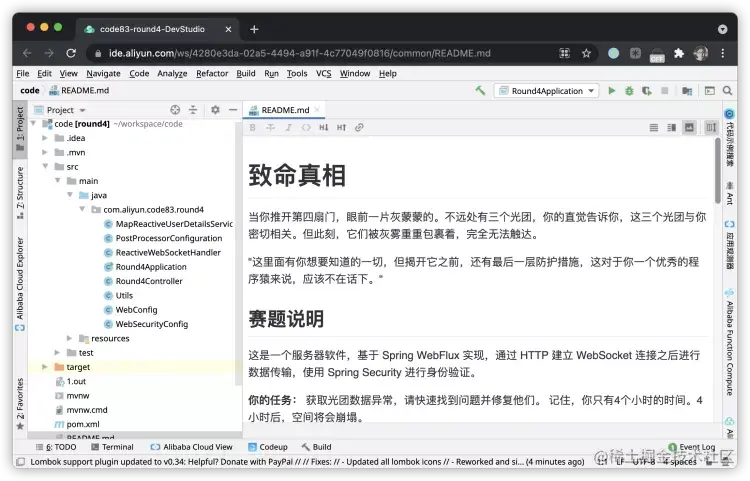Screen dimensions: 750x481
Task: Click the Insert link icon
Action: 359,127
